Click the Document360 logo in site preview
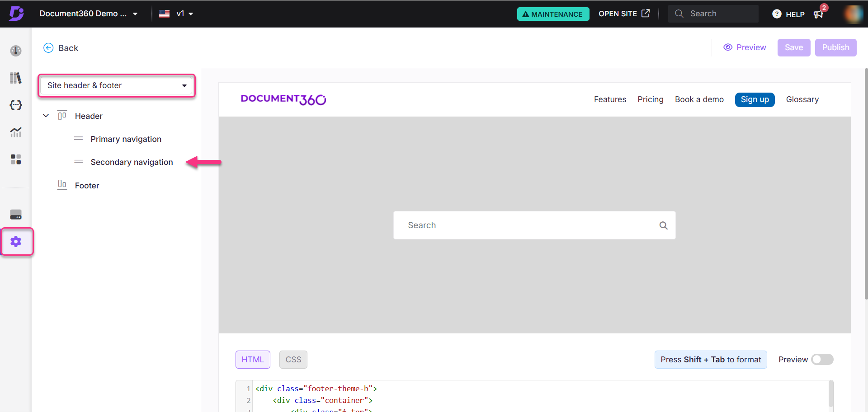The height and width of the screenshot is (412, 868). pyautogui.click(x=283, y=99)
